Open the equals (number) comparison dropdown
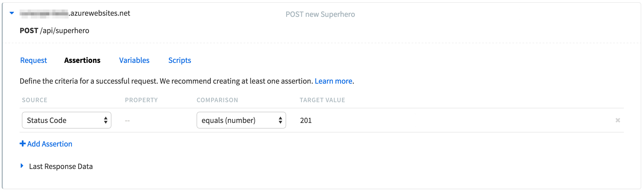This screenshot has height=192, width=644. [x=241, y=120]
